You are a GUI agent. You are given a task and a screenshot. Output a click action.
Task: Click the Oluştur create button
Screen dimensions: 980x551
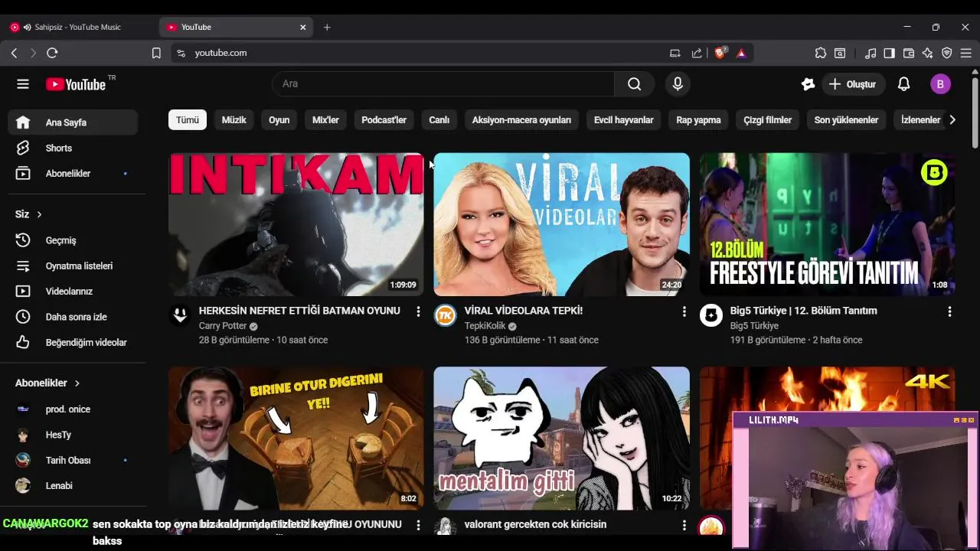tap(853, 84)
